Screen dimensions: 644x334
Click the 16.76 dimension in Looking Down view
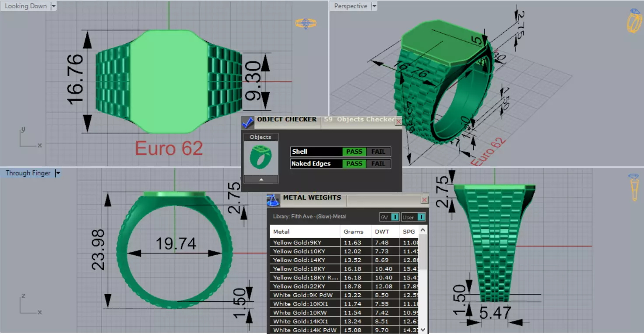click(x=76, y=79)
